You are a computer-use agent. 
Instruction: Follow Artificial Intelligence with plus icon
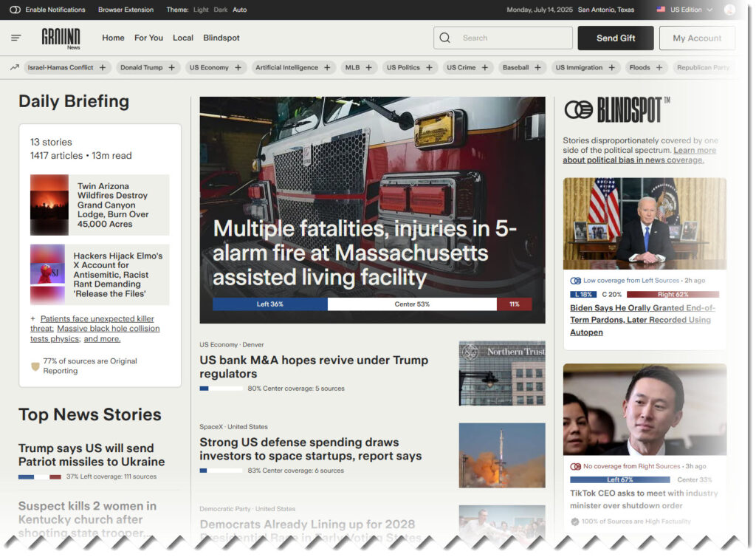327,67
